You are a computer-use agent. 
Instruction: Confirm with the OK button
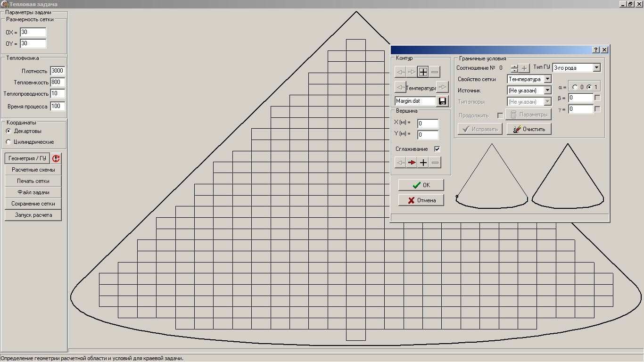click(x=421, y=185)
